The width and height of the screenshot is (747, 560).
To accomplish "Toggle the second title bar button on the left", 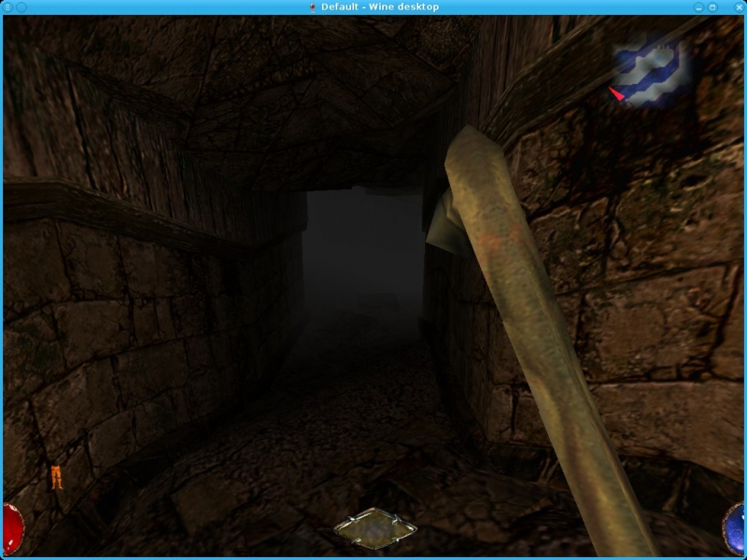I will (21, 7).
